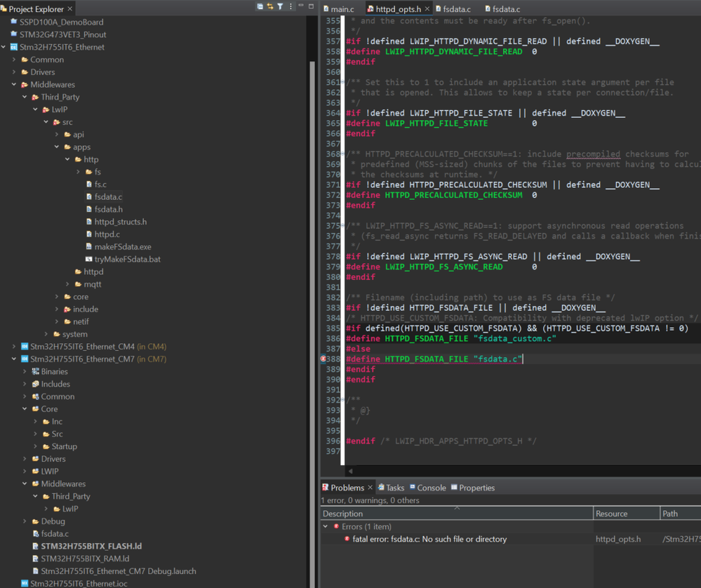The width and height of the screenshot is (701, 588).
Task: Expand the Startup folder under Core
Action: 36,446
